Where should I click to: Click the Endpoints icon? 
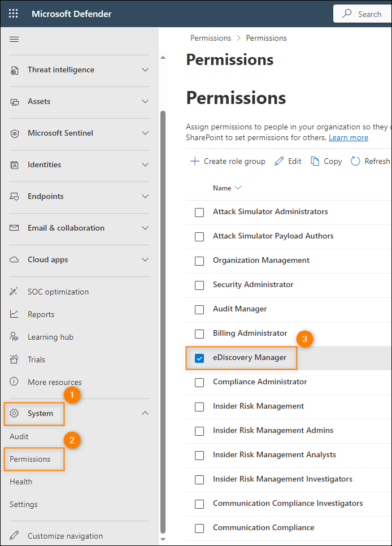pyautogui.click(x=14, y=197)
